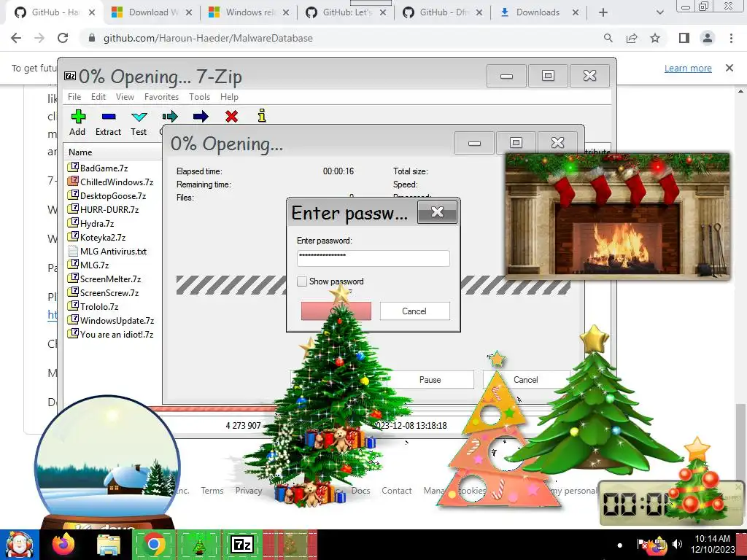The width and height of the screenshot is (747, 560).
Task: Click the Extract toolbar icon in 7-Zip
Action: point(109,117)
